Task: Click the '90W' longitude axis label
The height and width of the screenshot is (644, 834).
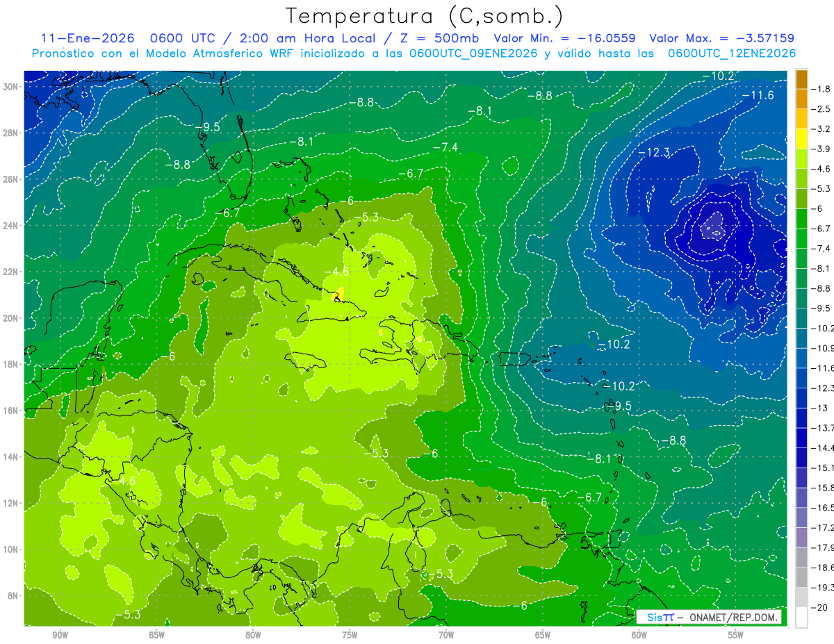Action: 60,635
